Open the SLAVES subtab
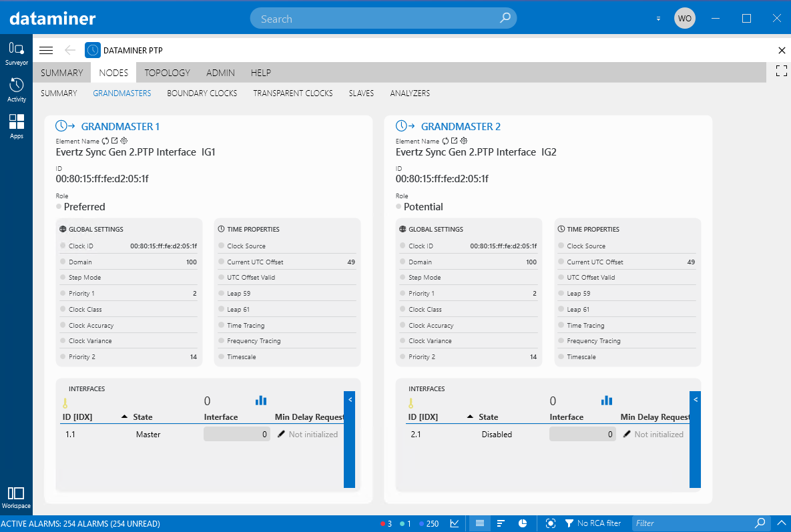791x532 pixels. coord(361,93)
